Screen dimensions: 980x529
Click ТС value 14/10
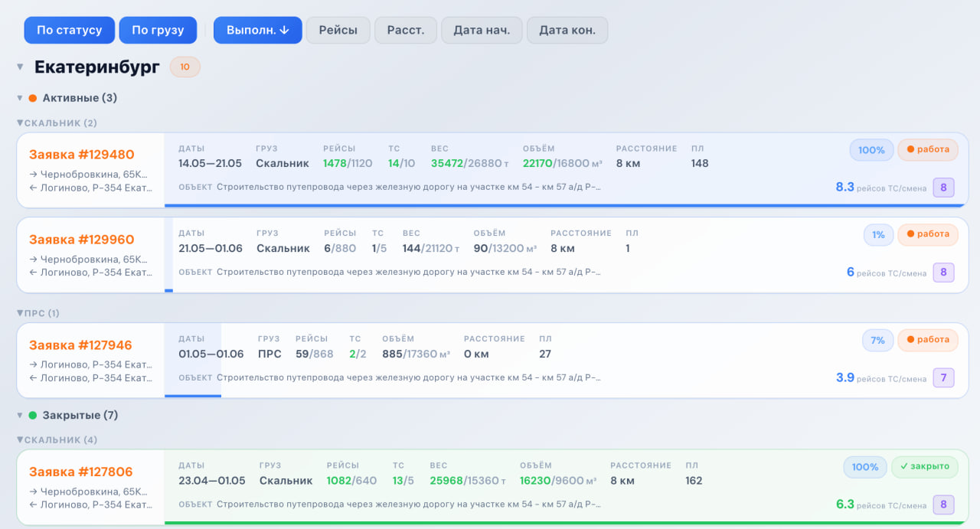coord(401,163)
